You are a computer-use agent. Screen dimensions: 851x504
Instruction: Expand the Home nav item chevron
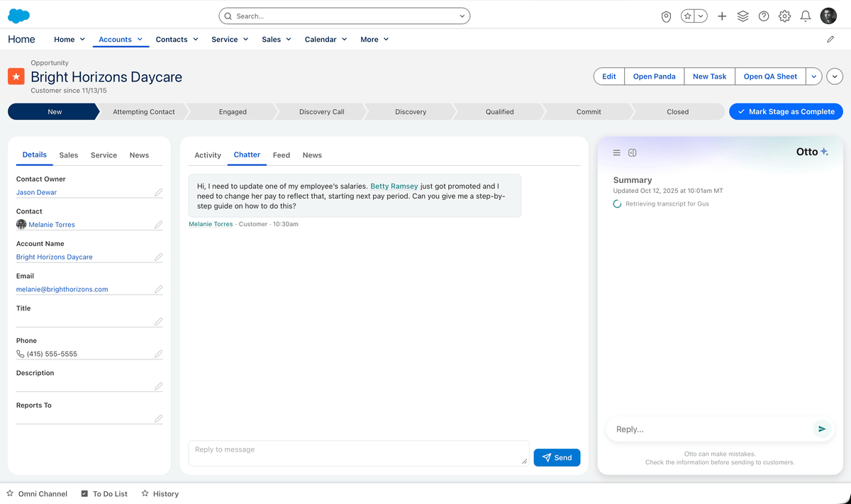click(x=82, y=40)
